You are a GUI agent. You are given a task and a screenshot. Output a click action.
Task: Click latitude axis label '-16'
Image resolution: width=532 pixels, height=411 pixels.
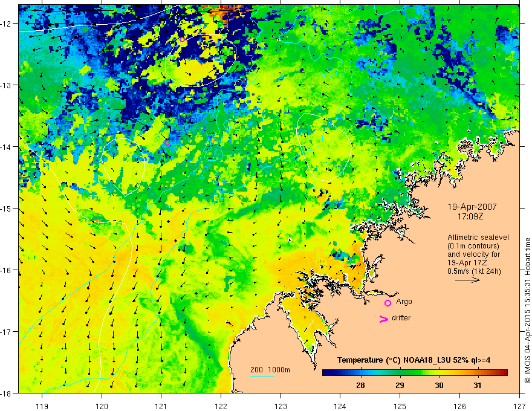coord(7,270)
